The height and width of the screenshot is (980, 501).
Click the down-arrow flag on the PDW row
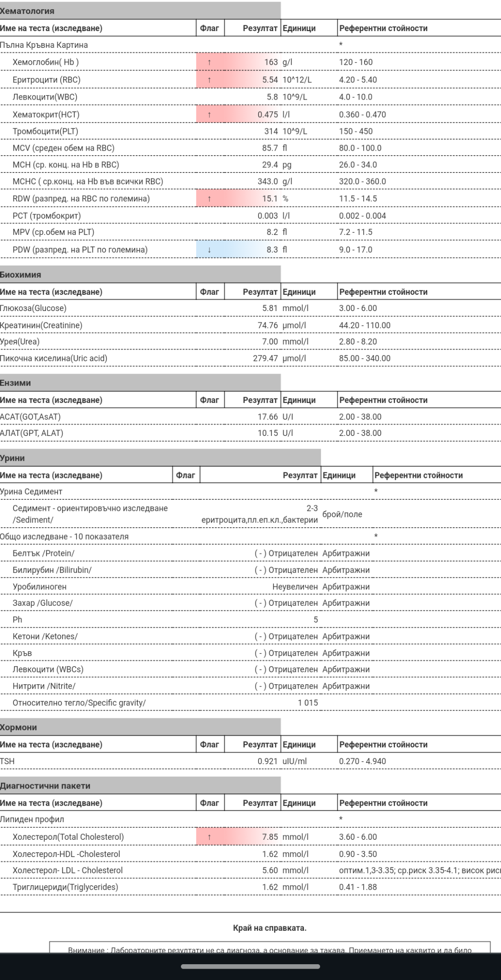(210, 250)
